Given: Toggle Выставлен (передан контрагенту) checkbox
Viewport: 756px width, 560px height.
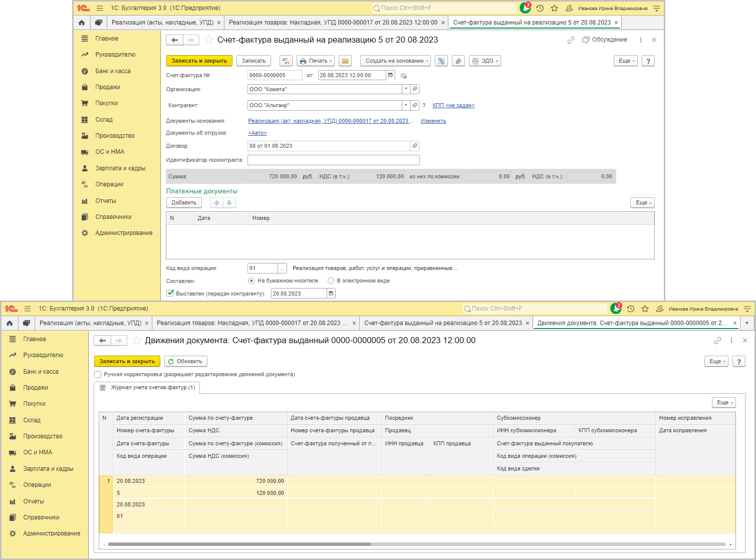Looking at the screenshot, I should click(170, 293).
